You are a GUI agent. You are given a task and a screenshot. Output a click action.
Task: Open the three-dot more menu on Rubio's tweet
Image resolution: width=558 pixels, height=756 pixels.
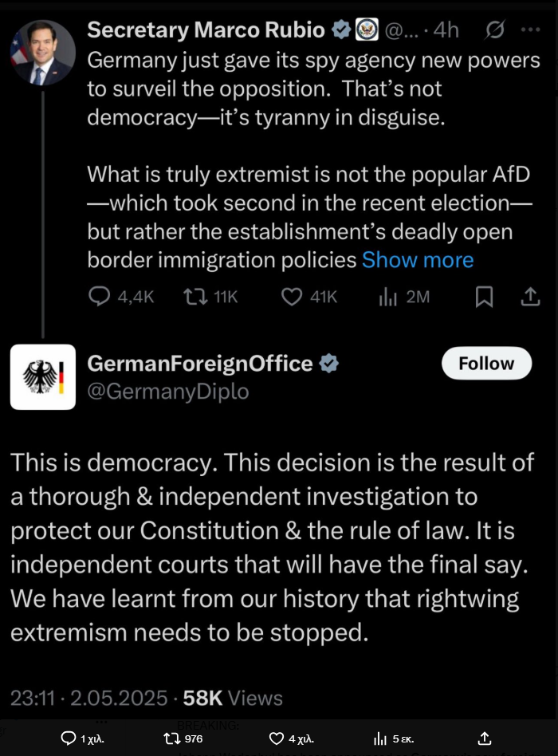point(531,30)
